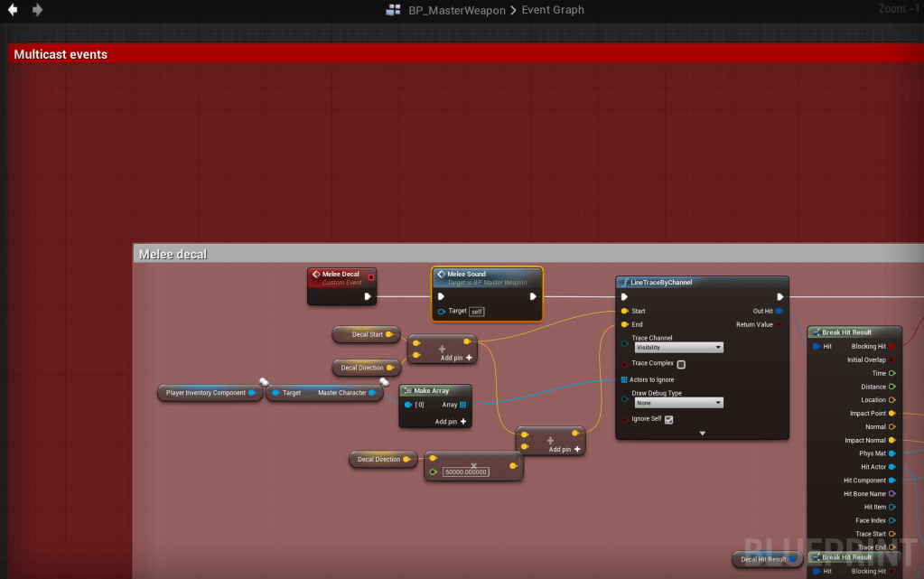
Task: Select Event Graph in the breadcrumb
Action: coord(553,10)
